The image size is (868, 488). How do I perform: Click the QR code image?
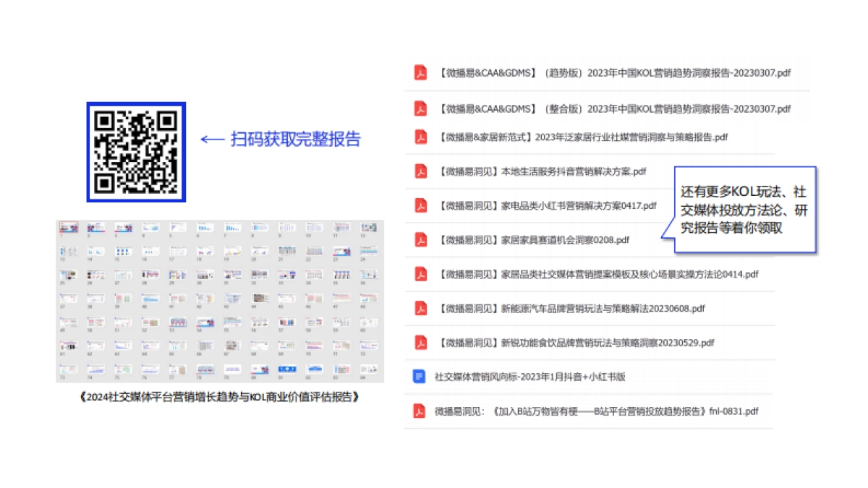pos(137,152)
